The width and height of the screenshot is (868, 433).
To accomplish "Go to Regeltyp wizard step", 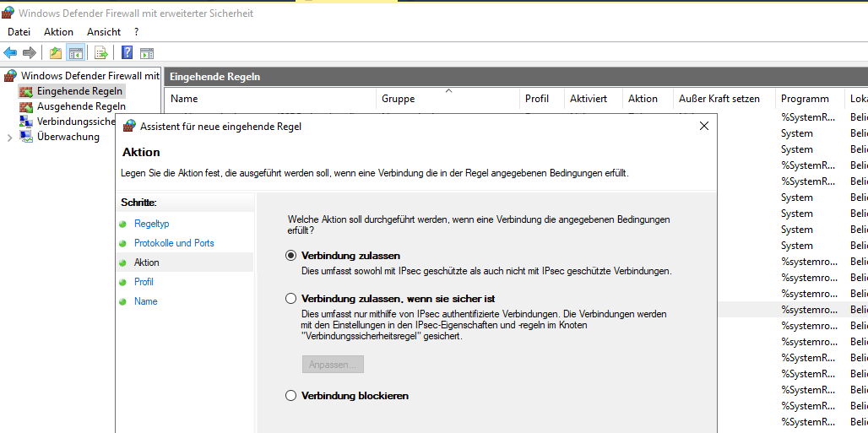I will [152, 224].
